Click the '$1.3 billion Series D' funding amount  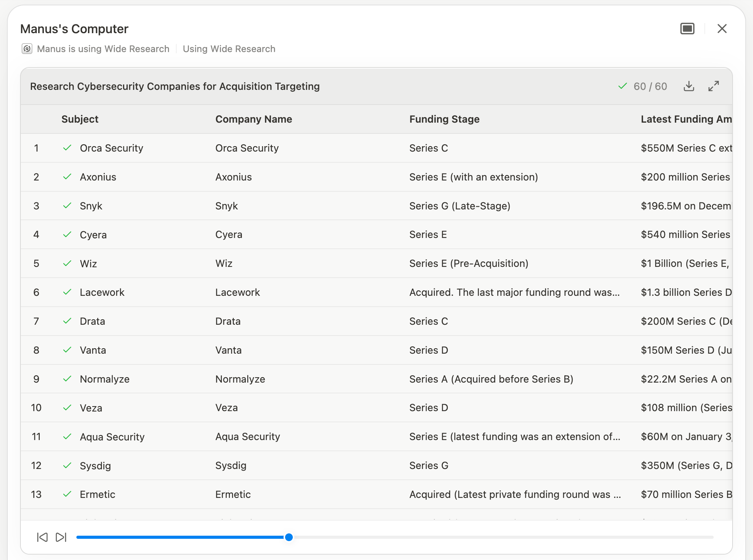click(x=686, y=292)
